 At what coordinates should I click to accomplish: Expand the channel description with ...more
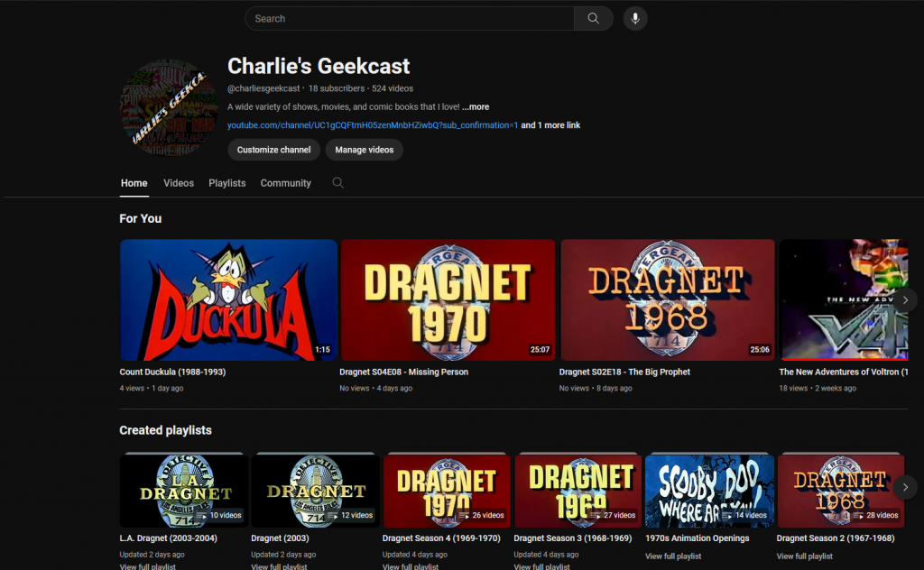475,106
